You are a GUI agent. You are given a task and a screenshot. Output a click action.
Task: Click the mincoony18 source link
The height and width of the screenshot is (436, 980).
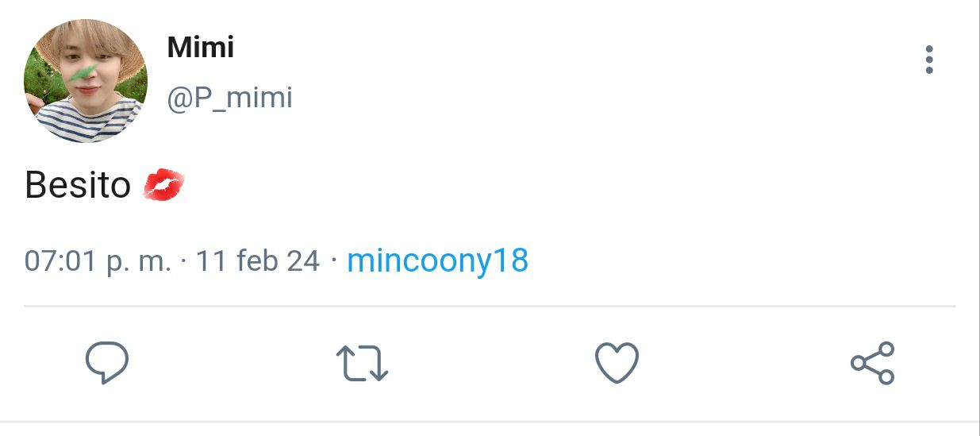438,260
